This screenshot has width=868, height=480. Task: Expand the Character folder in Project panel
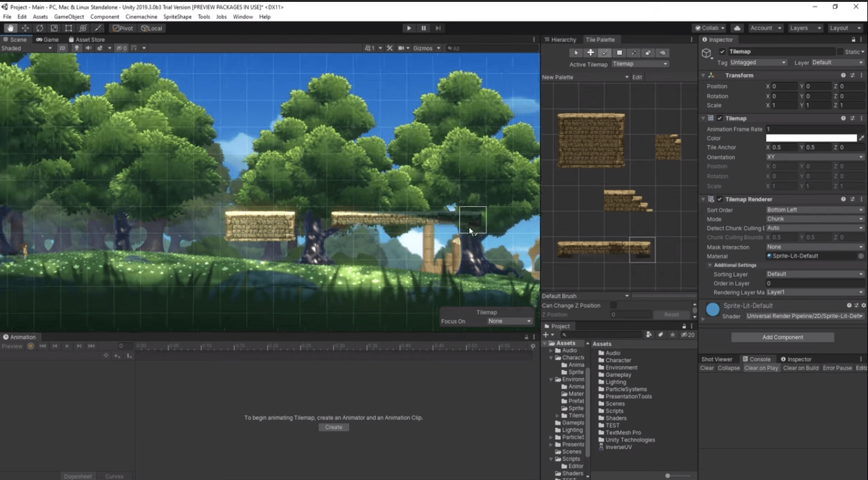point(552,357)
